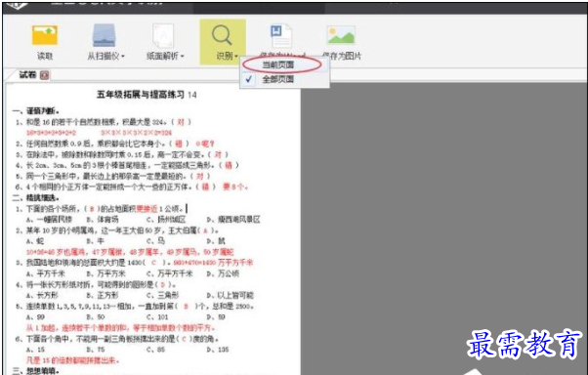Image resolution: width=588 pixels, height=375 pixels.
Task: Click the 读取 folder icon
Action: point(45,35)
